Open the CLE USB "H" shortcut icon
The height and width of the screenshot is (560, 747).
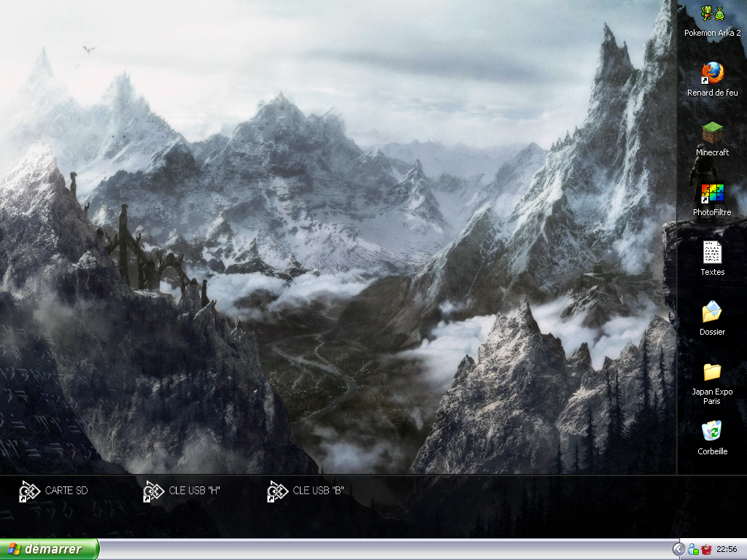[x=153, y=491]
